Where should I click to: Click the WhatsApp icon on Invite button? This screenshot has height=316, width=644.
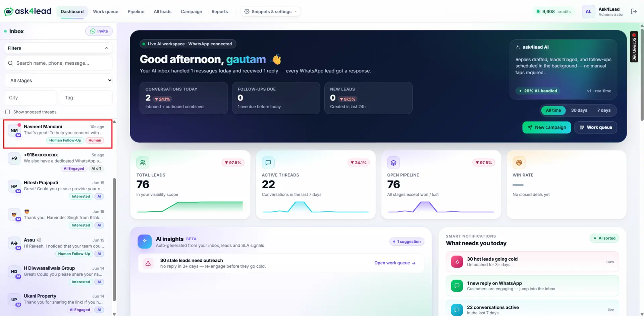tap(93, 31)
